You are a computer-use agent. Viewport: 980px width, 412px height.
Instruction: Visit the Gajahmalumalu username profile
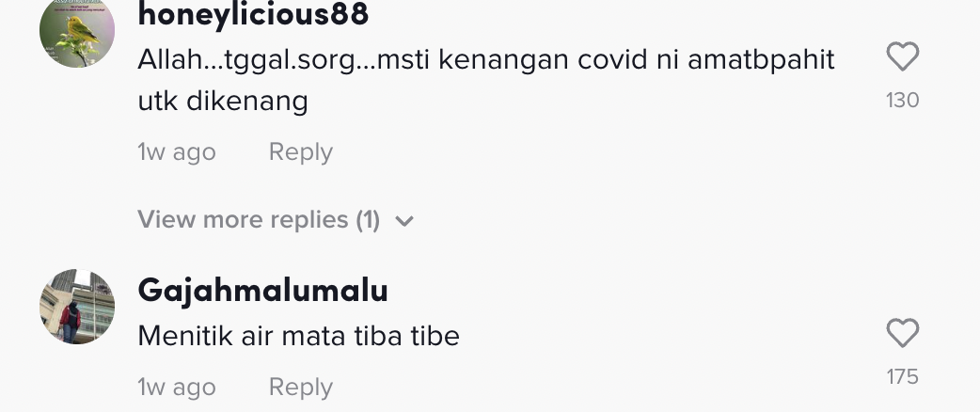coord(262,291)
